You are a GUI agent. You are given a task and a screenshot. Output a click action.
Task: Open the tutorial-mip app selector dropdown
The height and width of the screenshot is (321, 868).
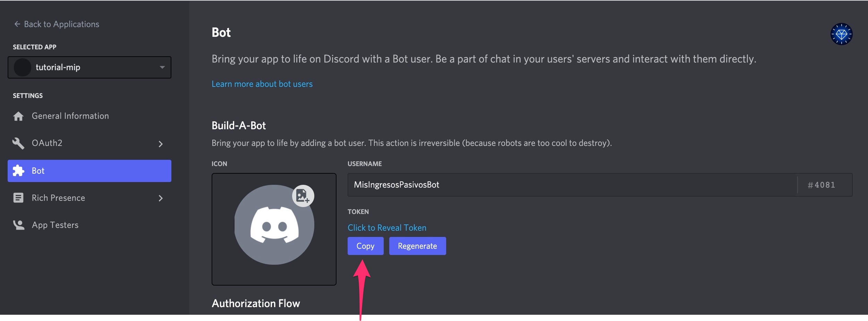point(90,67)
